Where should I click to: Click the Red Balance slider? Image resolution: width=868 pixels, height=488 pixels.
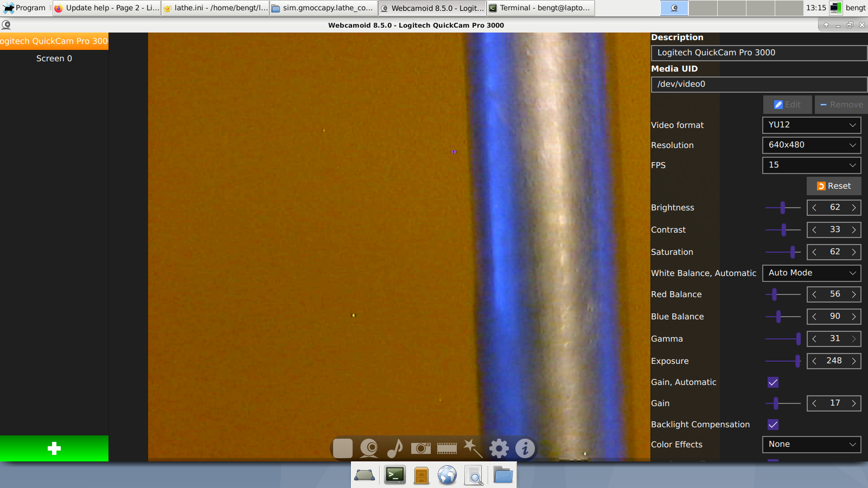783,294
